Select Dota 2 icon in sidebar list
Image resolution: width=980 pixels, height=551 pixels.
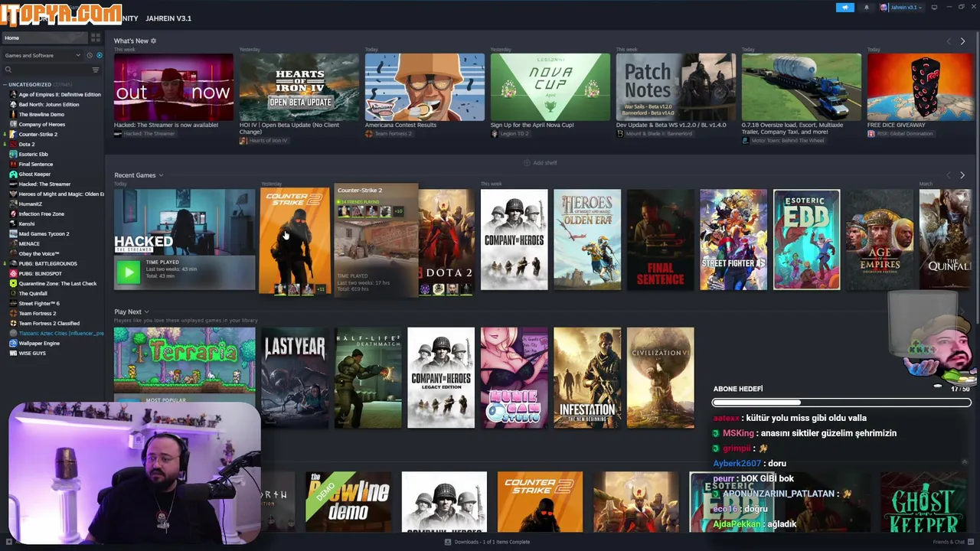point(13,145)
